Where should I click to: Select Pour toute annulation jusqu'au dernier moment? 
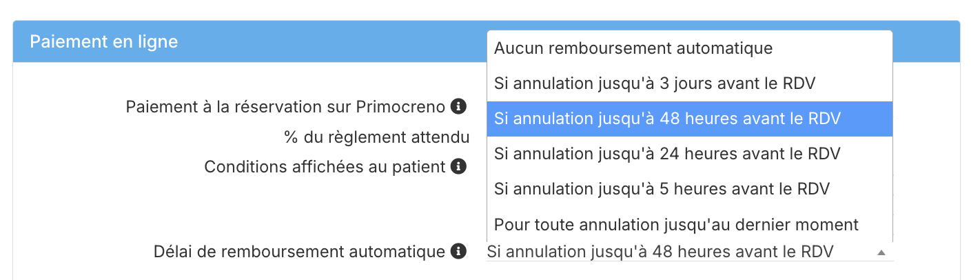point(690,224)
